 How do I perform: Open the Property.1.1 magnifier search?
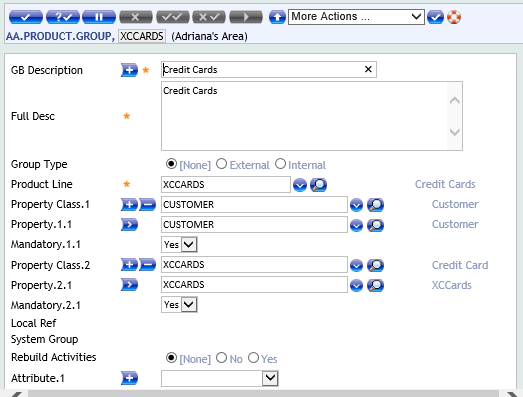click(x=376, y=225)
